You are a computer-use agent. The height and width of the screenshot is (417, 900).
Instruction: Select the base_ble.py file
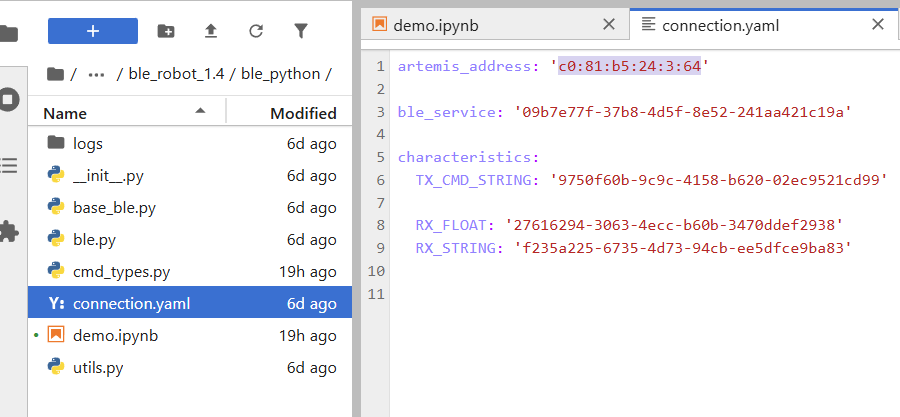(x=114, y=208)
